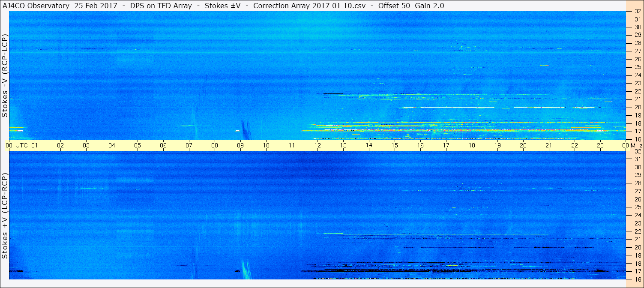Viewport: 644px width, 288px height.
Task: Click the 06 hour tick label
Action: point(163,145)
